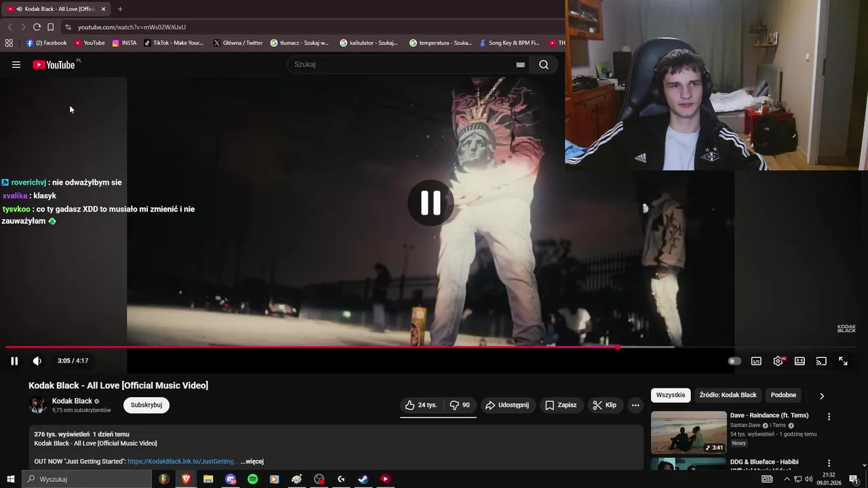Screen dimensions: 868x488
Task: Bookmark this page icon
Action: click(x=50, y=27)
